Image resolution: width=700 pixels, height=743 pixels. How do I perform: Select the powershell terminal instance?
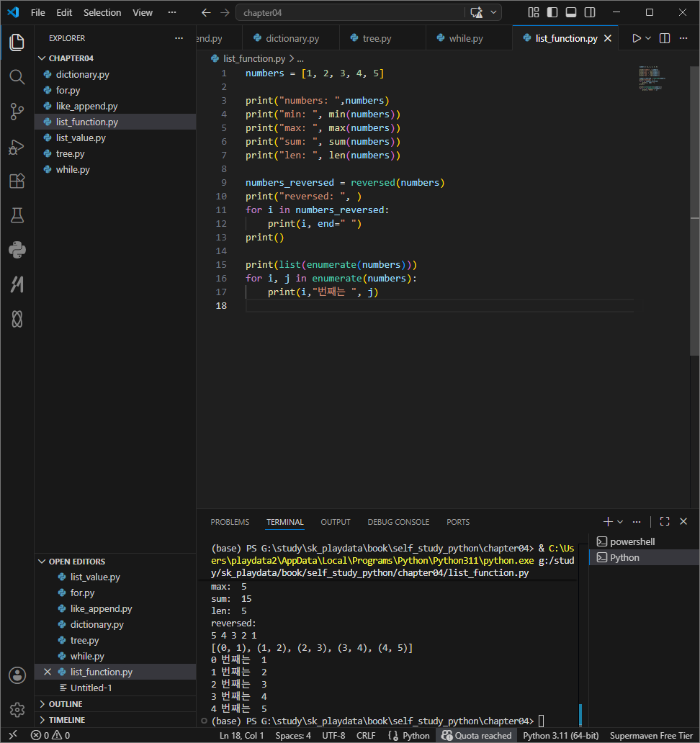click(x=644, y=541)
